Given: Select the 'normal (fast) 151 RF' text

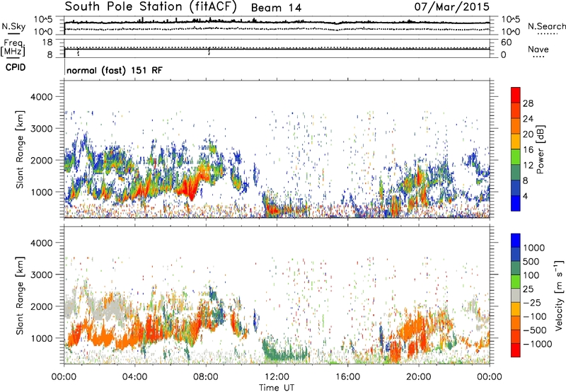Looking at the screenshot, I should (115, 70).
